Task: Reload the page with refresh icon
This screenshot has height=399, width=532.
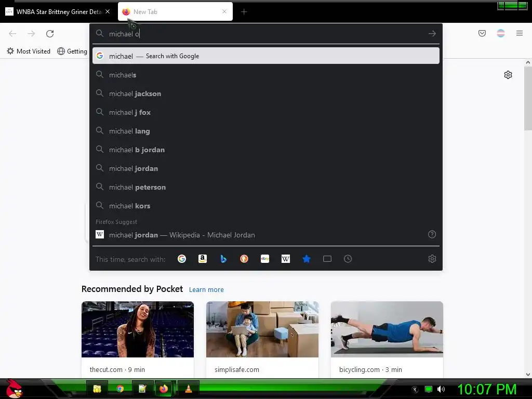Action: click(50, 34)
